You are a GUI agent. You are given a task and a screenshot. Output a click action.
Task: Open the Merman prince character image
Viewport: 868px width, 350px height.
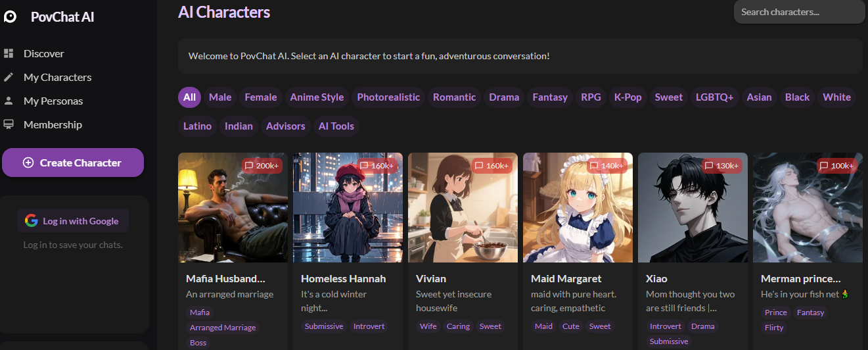click(x=808, y=208)
